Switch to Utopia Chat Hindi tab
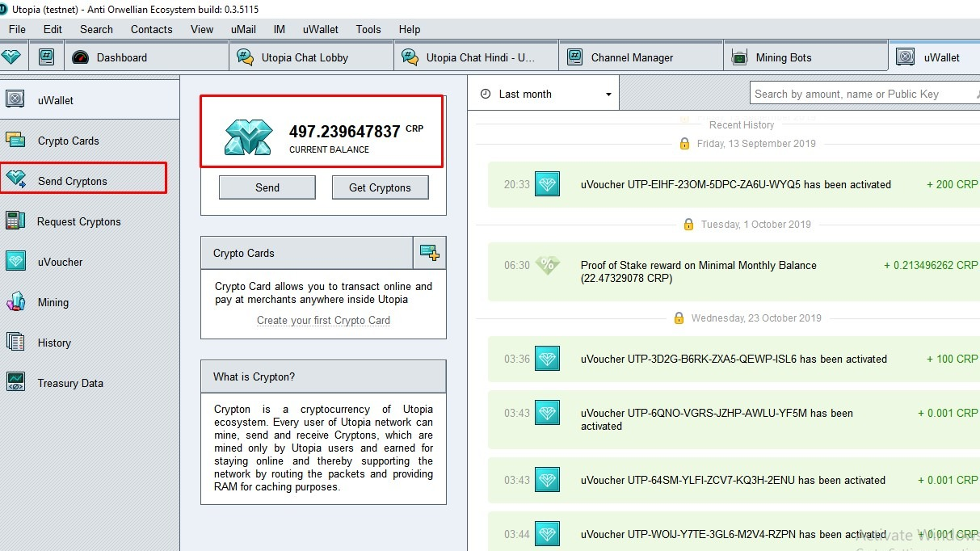Viewport: 980px width, 551px height. pos(477,57)
